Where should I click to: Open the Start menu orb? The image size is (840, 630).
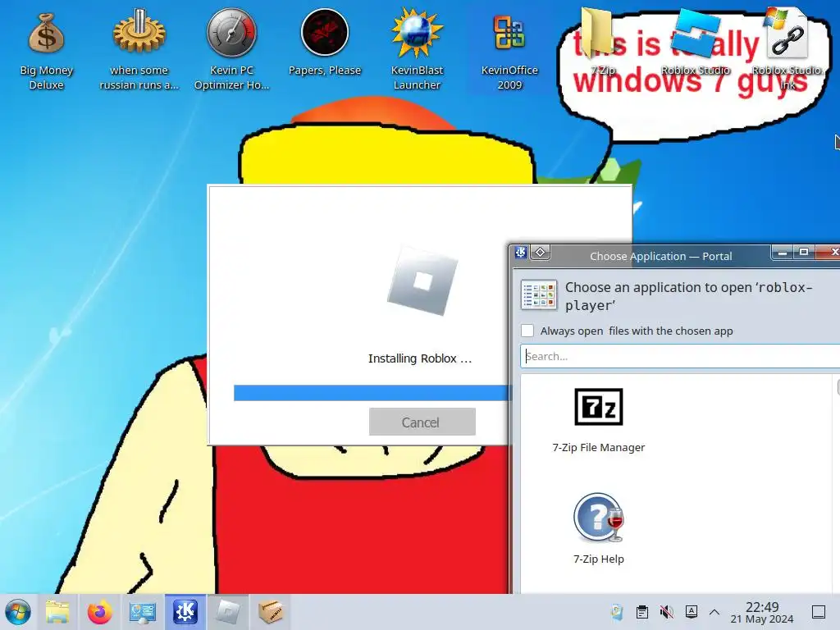18,612
